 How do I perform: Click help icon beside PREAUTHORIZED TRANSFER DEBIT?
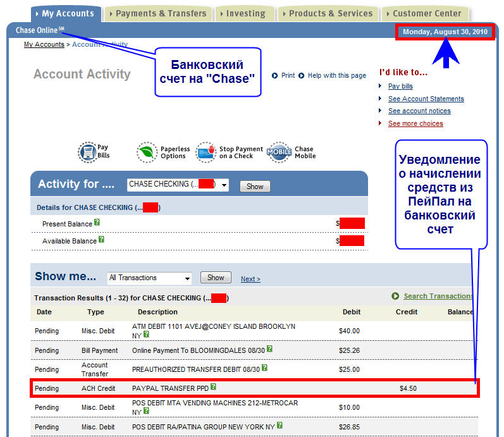[x=264, y=367]
